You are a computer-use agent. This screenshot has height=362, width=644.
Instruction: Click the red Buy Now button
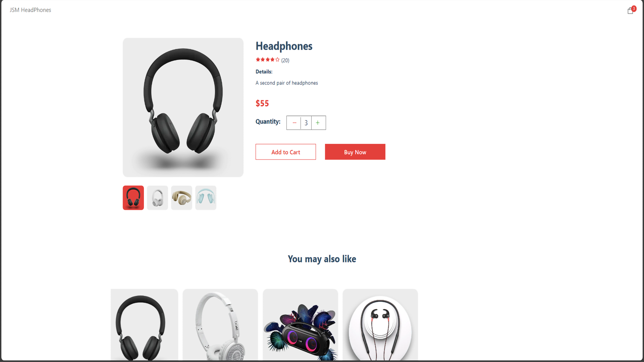tap(355, 152)
